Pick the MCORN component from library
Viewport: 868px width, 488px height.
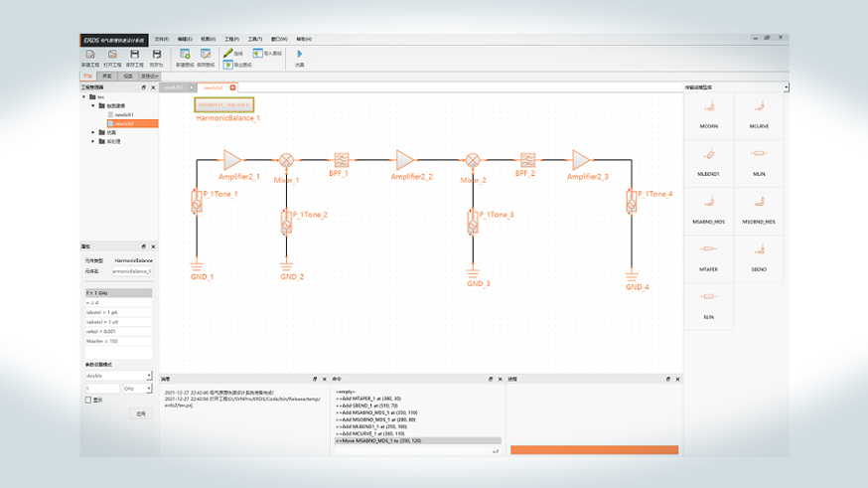coord(708,108)
